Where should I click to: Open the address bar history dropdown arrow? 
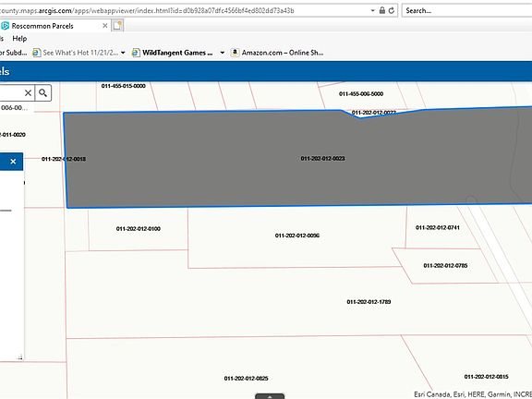click(372, 10)
